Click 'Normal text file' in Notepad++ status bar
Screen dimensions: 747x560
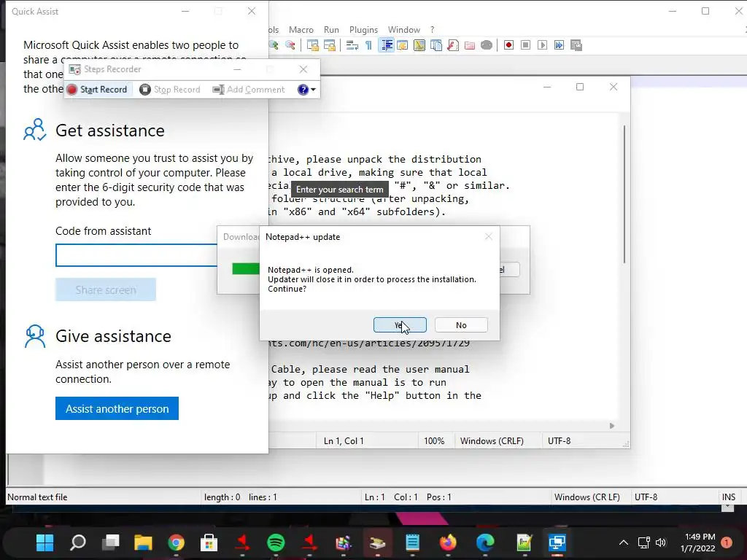point(37,497)
